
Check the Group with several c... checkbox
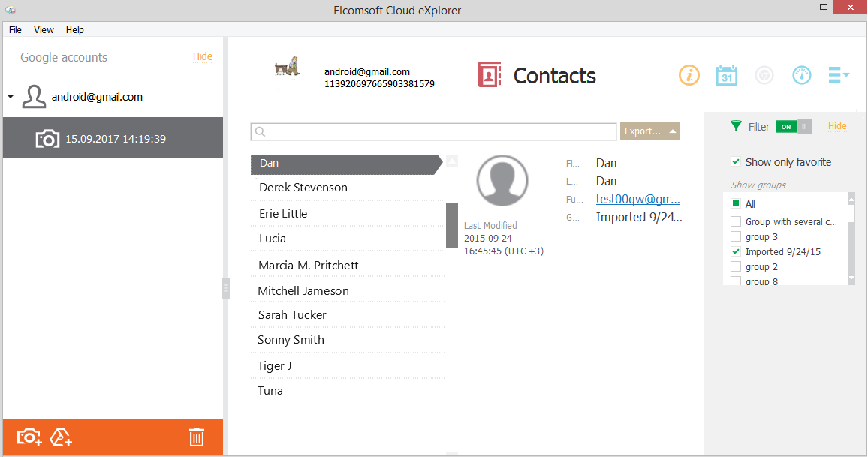coord(736,222)
